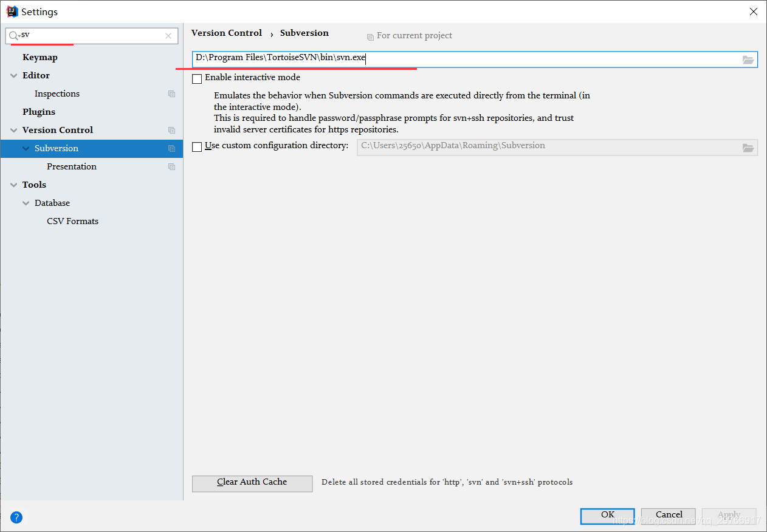
Task: Open CSV Formats settings page
Action: pyautogui.click(x=72, y=221)
